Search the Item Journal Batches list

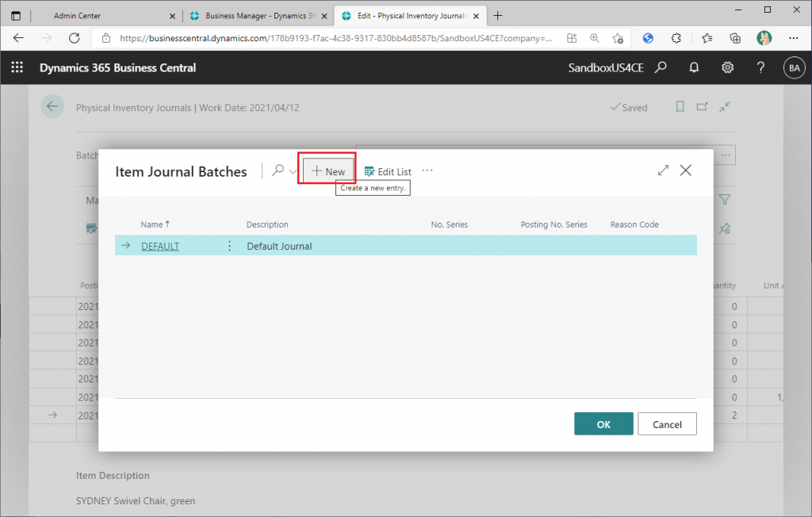278,170
